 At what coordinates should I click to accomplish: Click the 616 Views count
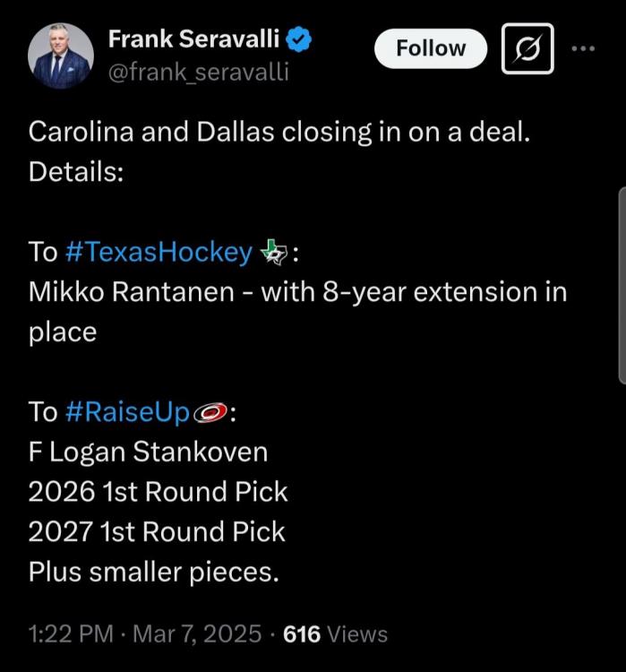point(335,634)
